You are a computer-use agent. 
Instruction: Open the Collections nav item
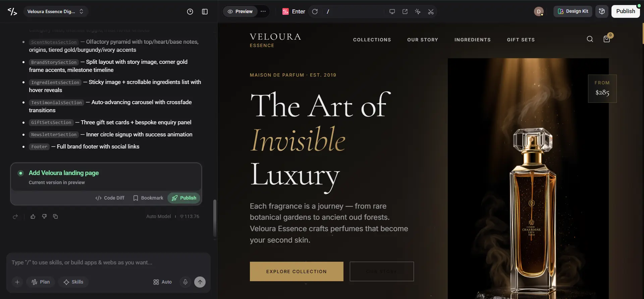tap(372, 40)
